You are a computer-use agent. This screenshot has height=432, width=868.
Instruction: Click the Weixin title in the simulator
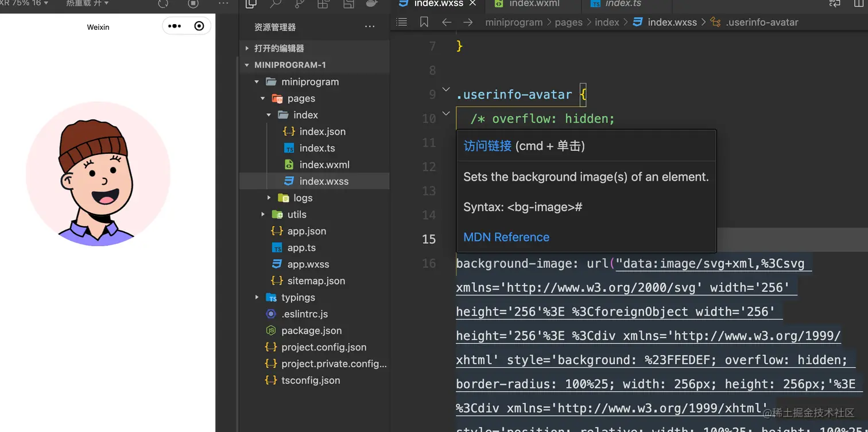pyautogui.click(x=98, y=27)
